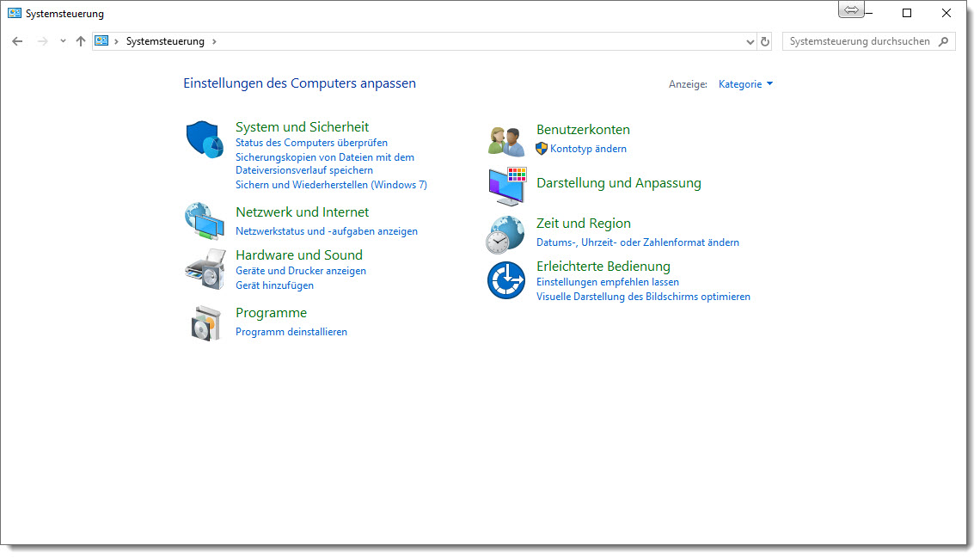980x558 pixels.
Task: Open the Programm deinstallieren link
Action: click(291, 332)
